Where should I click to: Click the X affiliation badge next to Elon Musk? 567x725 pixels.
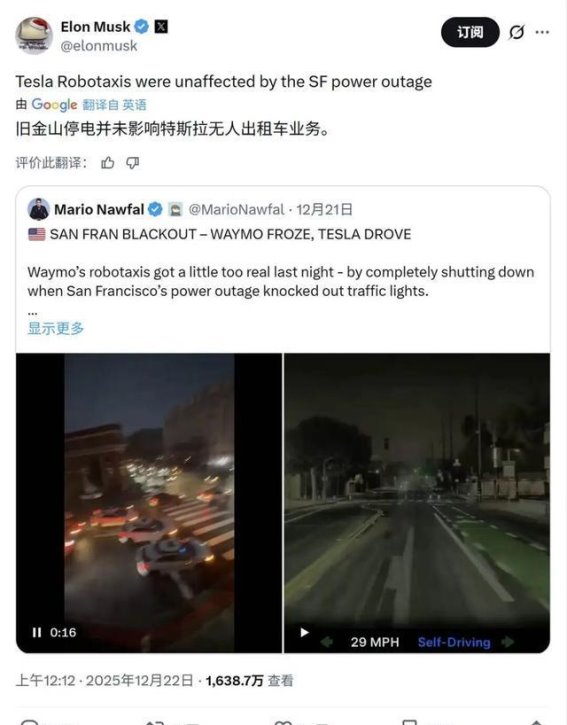point(160,27)
